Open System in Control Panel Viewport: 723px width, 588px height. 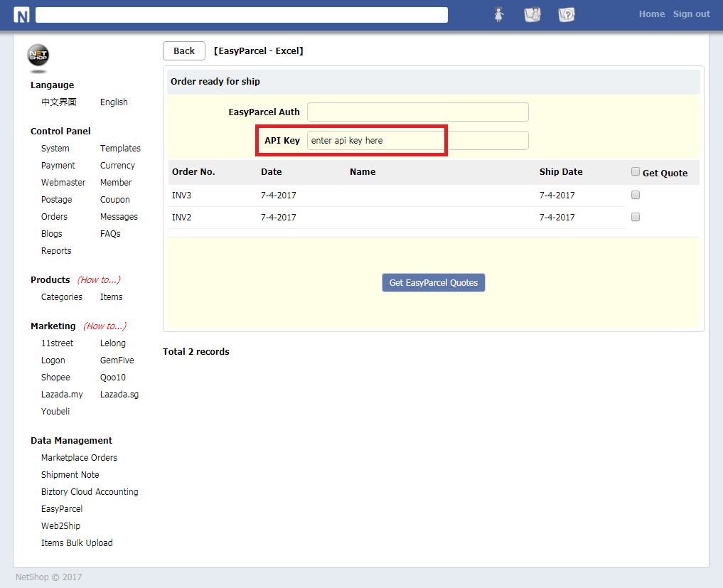(55, 148)
